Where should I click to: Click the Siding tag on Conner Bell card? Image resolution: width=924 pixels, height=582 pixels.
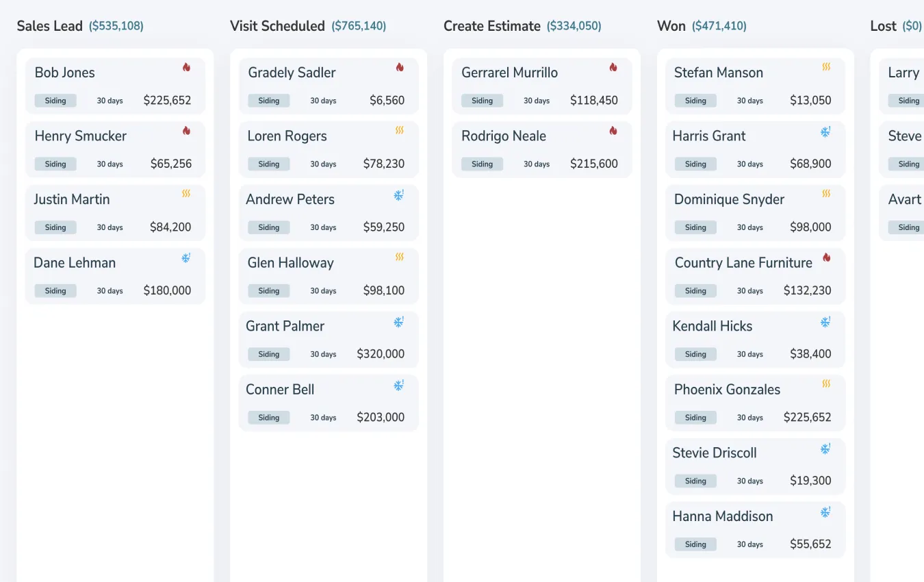click(269, 418)
